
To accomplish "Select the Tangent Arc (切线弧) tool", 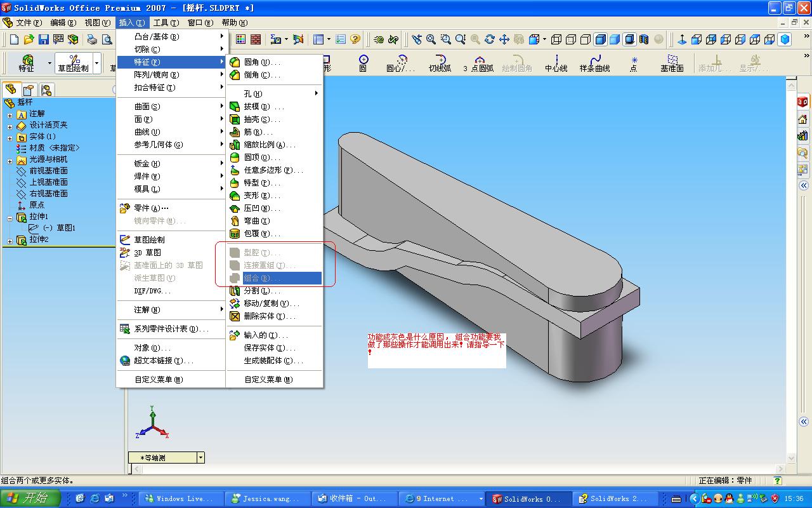I will point(440,63).
